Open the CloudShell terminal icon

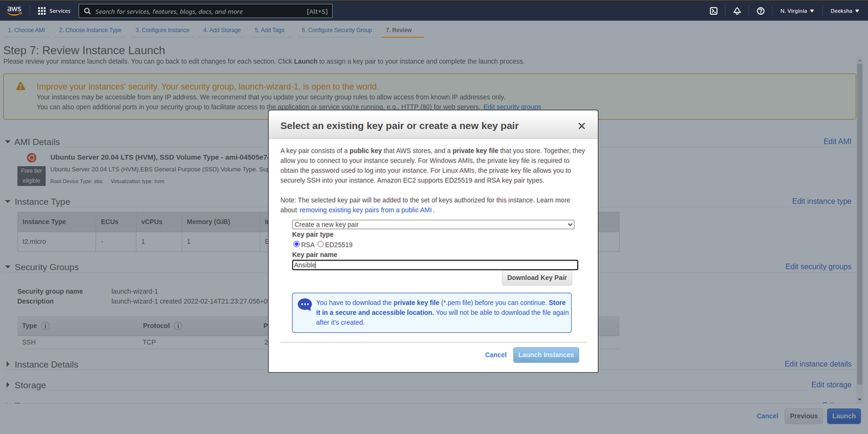click(x=713, y=11)
